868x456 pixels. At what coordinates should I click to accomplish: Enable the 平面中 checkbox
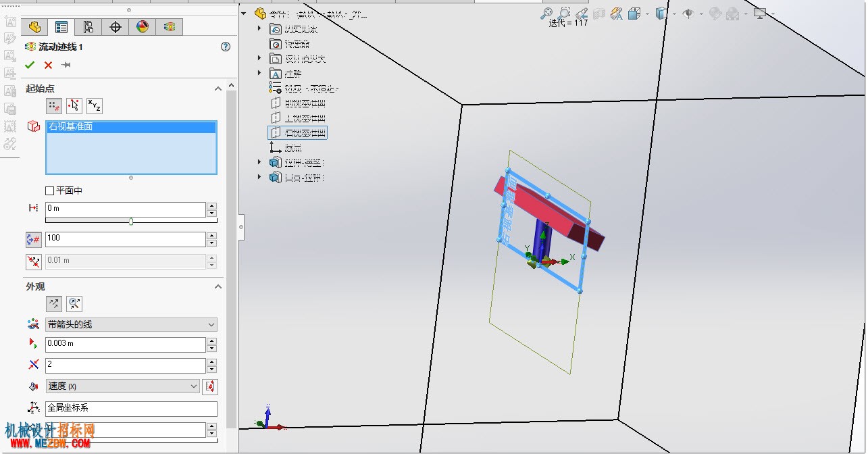tap(49, 191)
